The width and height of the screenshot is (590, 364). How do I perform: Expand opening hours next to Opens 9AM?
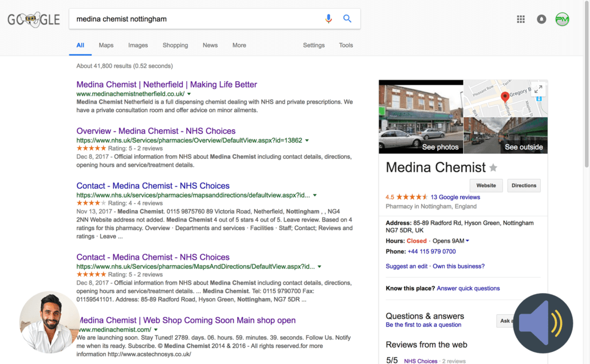point(467,240)
